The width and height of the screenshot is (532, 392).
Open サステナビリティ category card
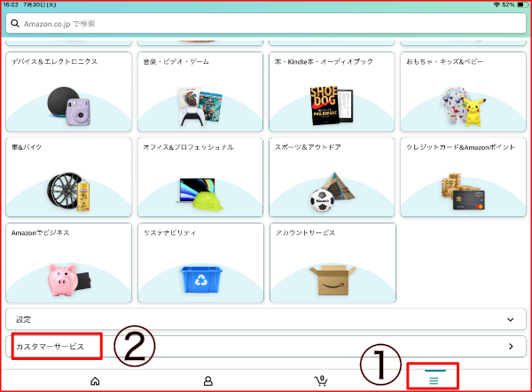click(x=200, y=263)
